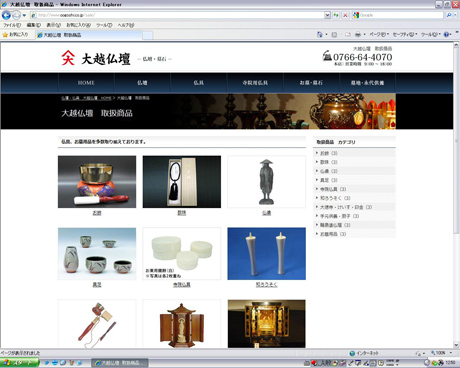Select the 大越仏壇 取扱商品 browser tab
This screenshot has width=460, height=368.
(x=88, y=35)
